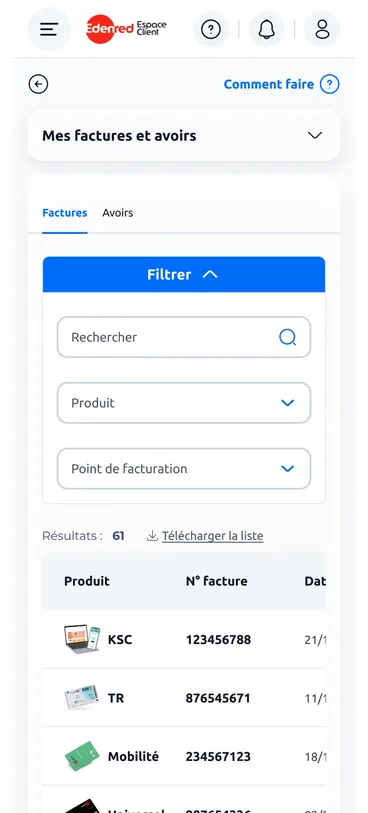
Task: Open the Point de facturation dropdown
Action: pyautogui.click(x=184, y=469)
